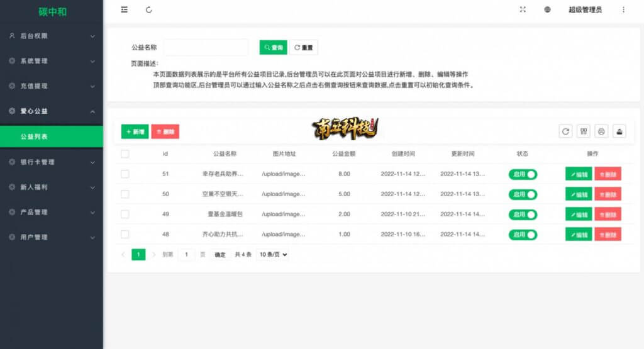This screenshot has height=349, width=644.
Task: Click the green 查询 search button
Action: pyautogui.click(x=273, y=47)
